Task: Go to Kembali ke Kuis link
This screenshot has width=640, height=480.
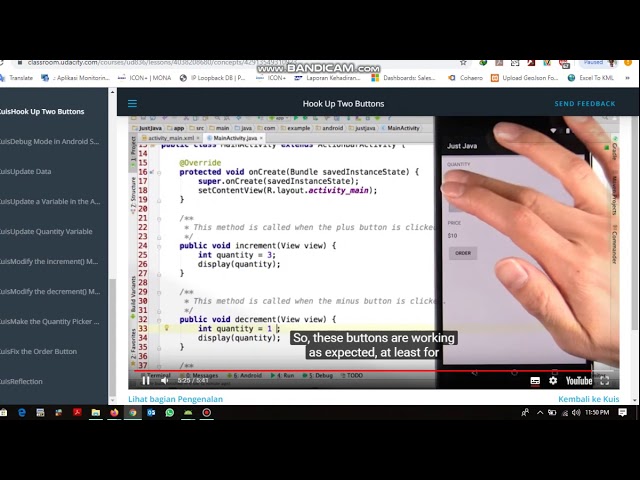Action: (589, 399)
